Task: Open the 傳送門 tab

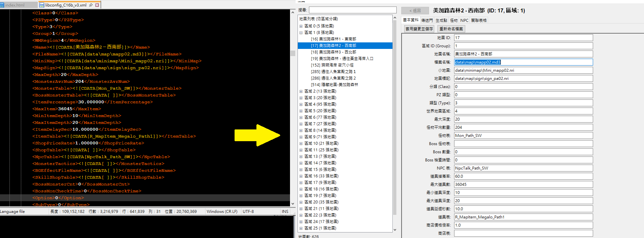Action: click(427, 20)
